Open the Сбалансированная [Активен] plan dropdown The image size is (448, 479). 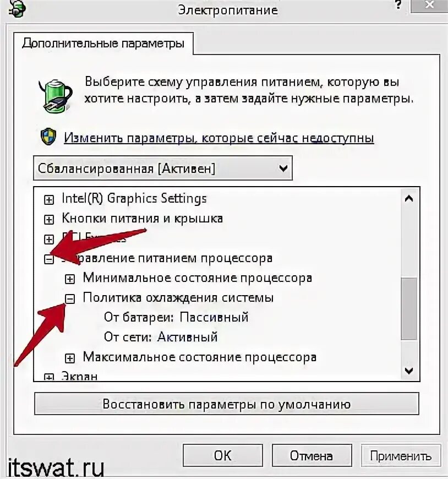(x=163, y=168)
